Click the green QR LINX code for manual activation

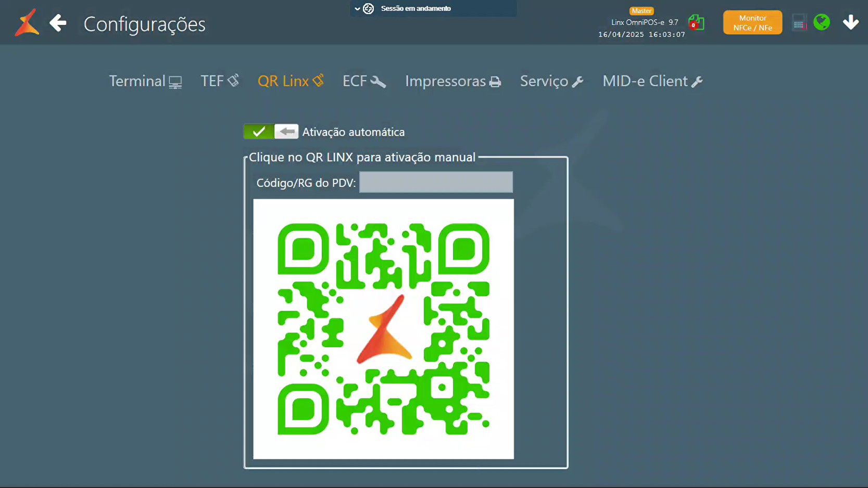pos(383,329)
